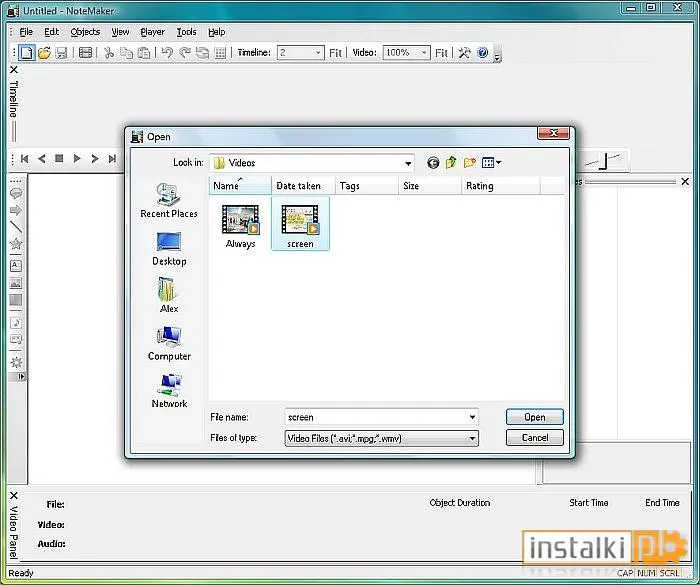Go to Network shortcut in dialog

(x=169, y=391)
